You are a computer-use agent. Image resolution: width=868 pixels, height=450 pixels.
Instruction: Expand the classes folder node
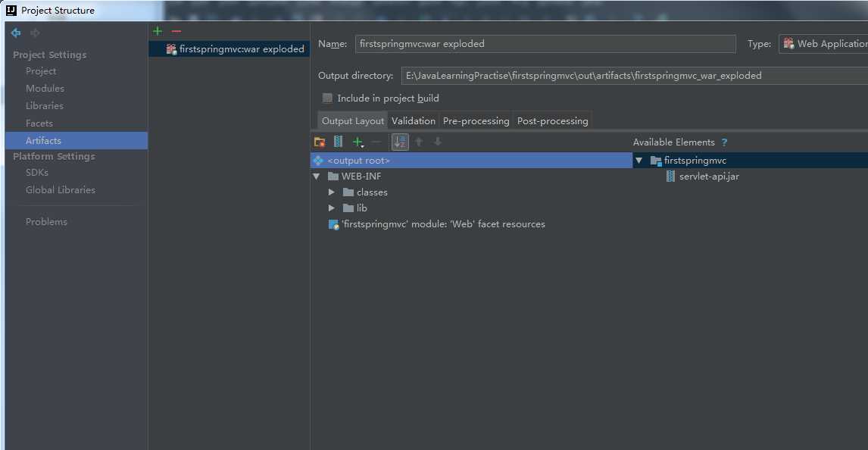pyautogui.click(x=332, y=192)
